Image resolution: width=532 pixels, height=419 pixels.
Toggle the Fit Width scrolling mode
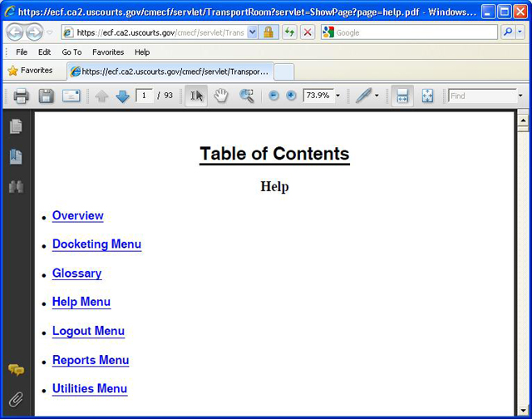pyautogui.click(x=401, y=96)
